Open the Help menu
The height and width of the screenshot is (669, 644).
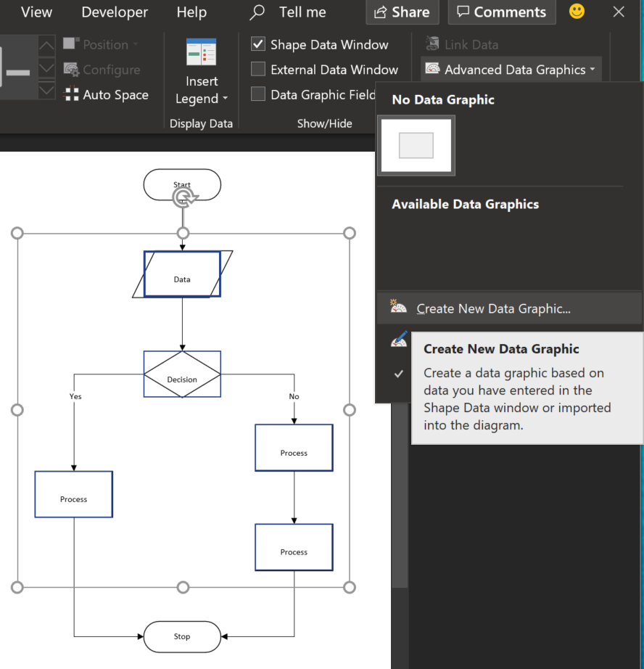coord(191,12)
